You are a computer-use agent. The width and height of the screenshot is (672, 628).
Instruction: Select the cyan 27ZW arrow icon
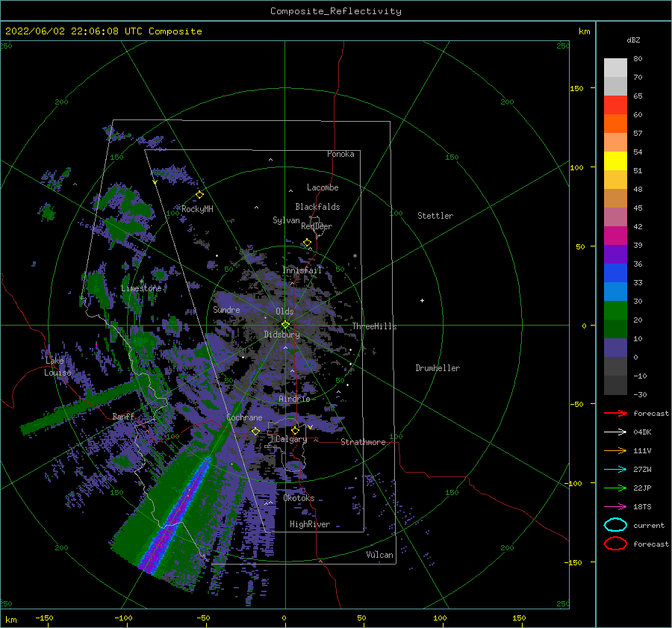click(615, 470)
